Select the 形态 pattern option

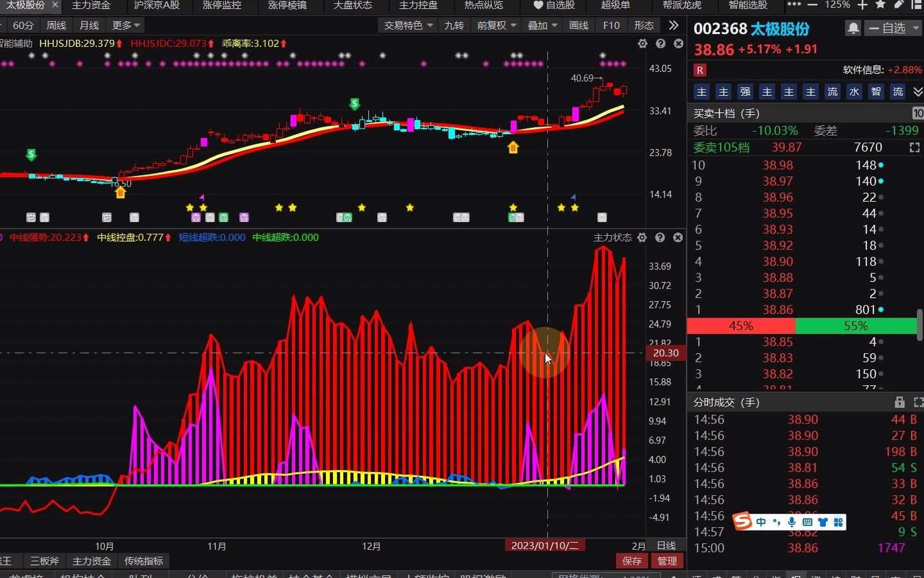[644, 26]
